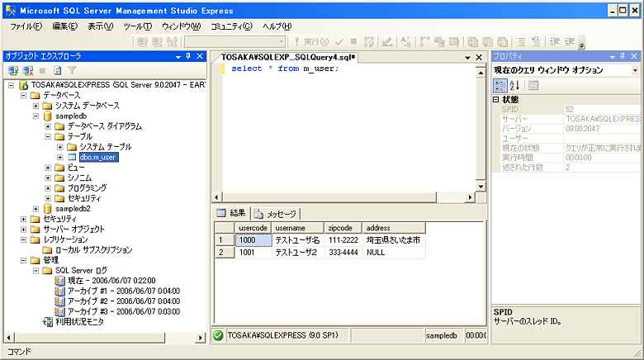Expand the システム データベース folder
Image resolution: width=644 pixels, height=360 pixels.
[x=36, y=106]
